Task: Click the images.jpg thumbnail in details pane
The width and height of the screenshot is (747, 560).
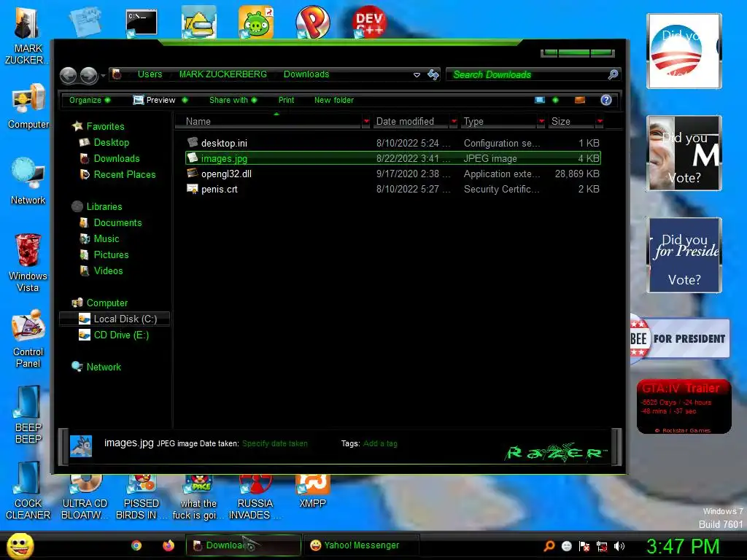Action: click(x=81, y=446)
